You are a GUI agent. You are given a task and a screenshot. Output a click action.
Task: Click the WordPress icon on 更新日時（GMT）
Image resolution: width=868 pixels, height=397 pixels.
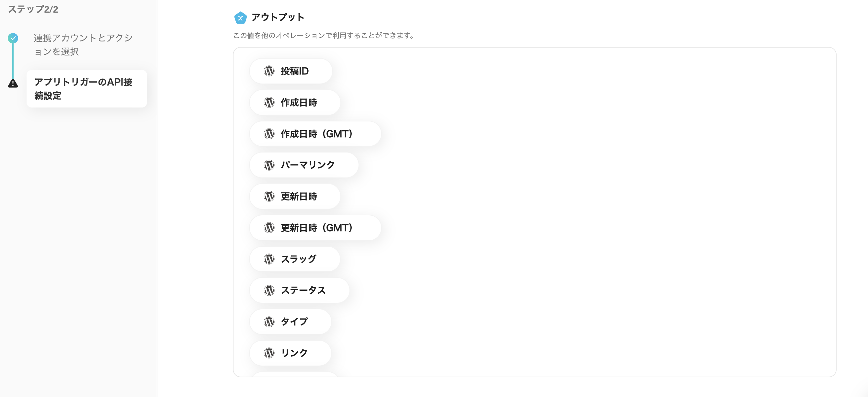click(269, 228)
